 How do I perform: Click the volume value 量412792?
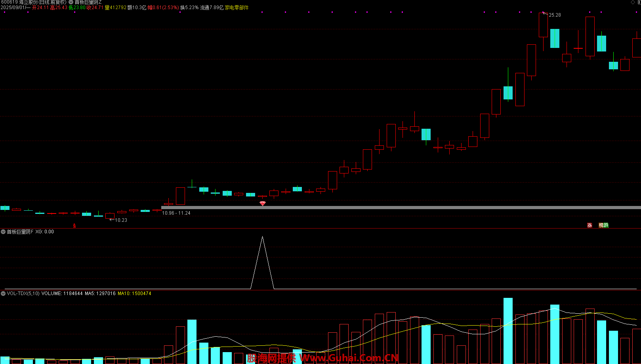pos(116,8)
